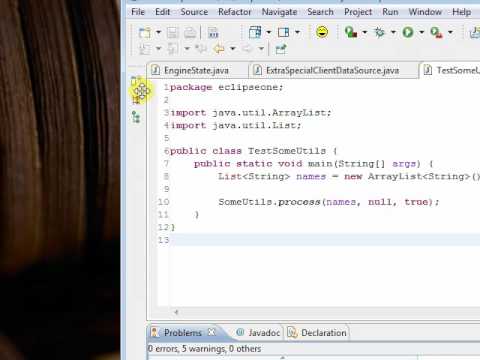Open the Project menu

pos(358,12)
